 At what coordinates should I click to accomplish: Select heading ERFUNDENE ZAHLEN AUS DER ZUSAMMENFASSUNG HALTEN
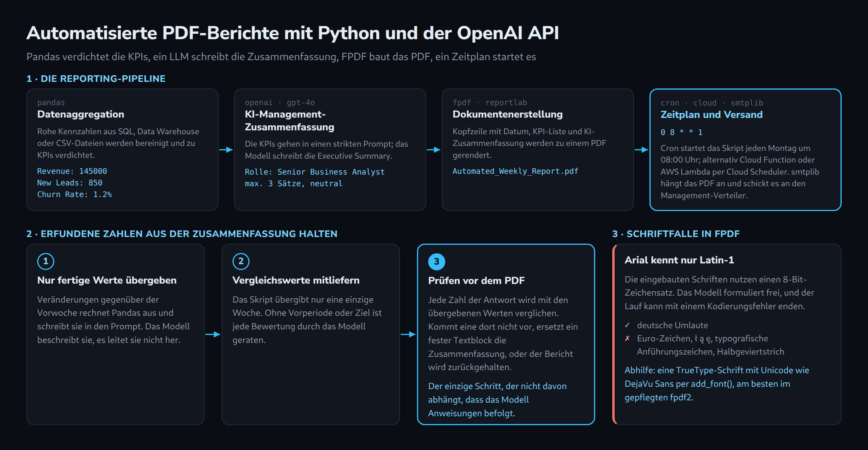(x=182, y=234)
